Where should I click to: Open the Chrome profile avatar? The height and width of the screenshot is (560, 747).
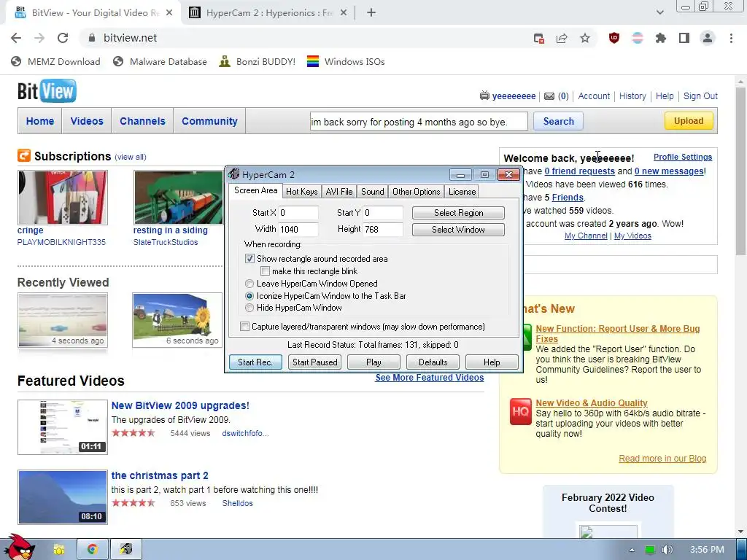708,38
